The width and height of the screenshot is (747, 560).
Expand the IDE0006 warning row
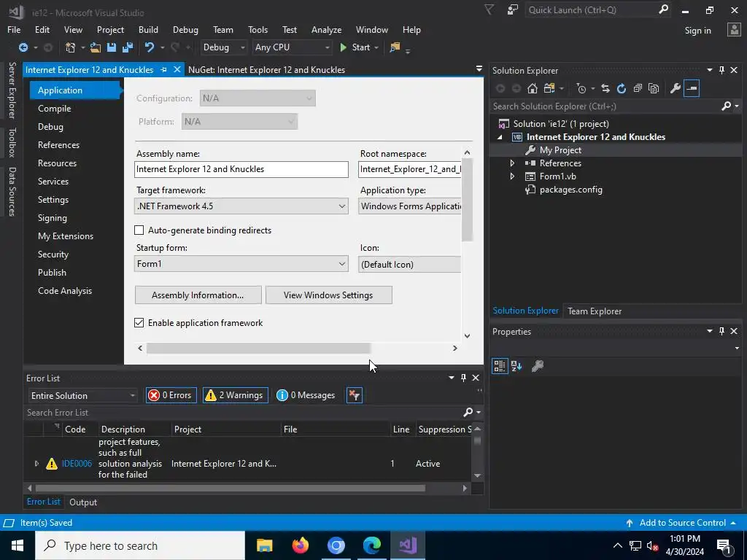36,463
